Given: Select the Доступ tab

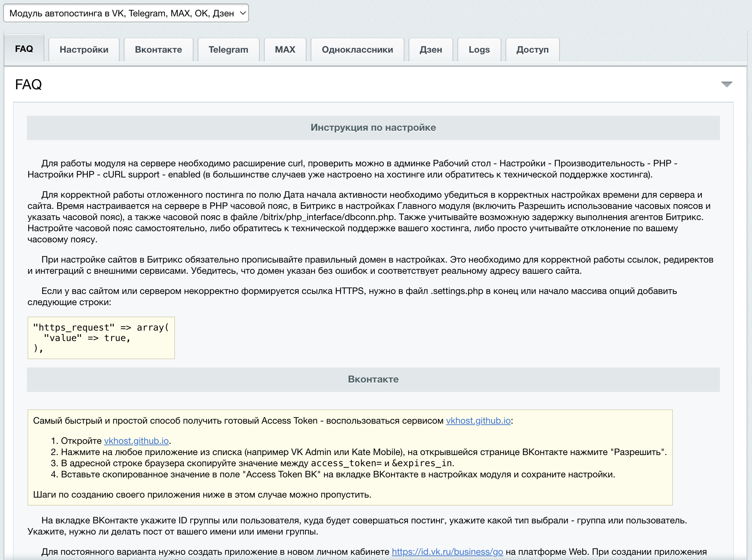Looking at the screenshot, I should [532, 50].
